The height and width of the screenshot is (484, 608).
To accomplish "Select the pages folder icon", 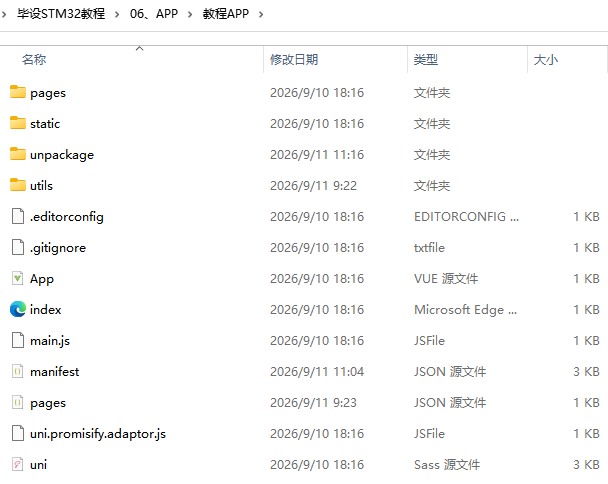I will click(x=17, y=92).
